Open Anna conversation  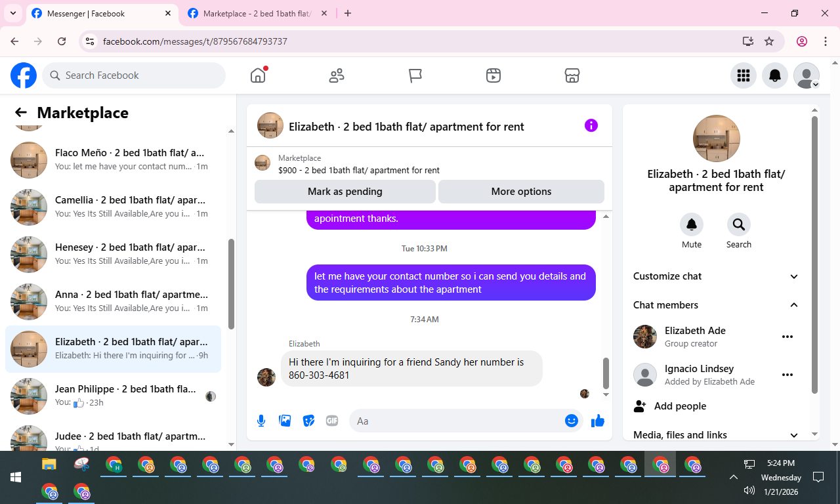click(114, 301)
